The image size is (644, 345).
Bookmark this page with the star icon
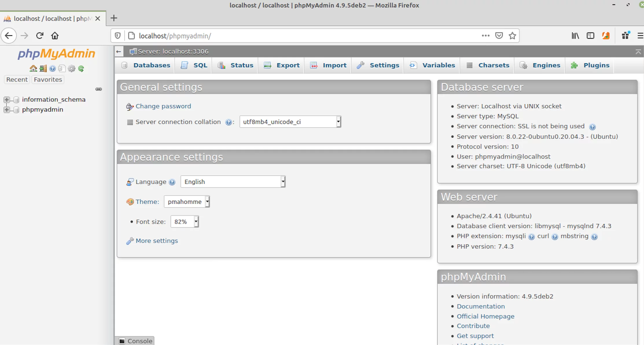click(512, 36)
